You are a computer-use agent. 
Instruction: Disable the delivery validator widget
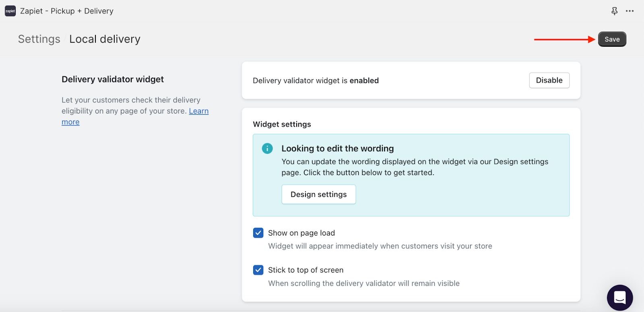[549, 81]
